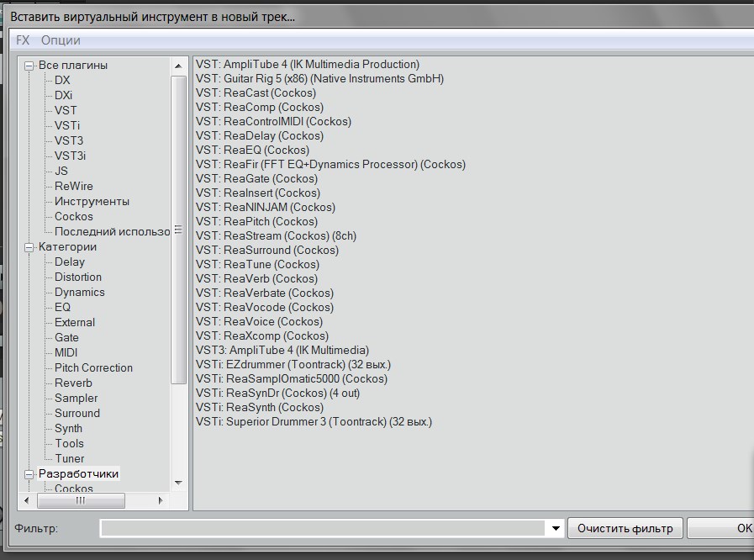Click the tree horizontal scroll left arrow
This screenshot has width=754, height=560.
click(26, 500)
